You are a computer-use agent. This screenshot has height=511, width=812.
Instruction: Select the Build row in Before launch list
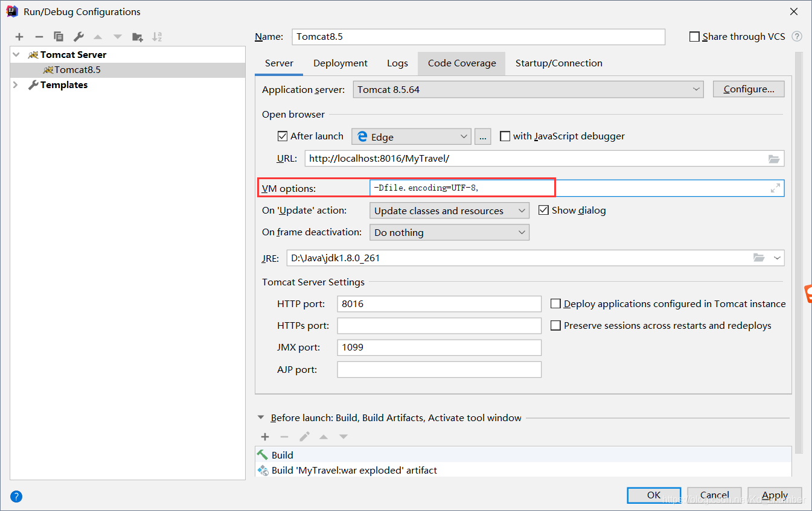coord(523,455)
